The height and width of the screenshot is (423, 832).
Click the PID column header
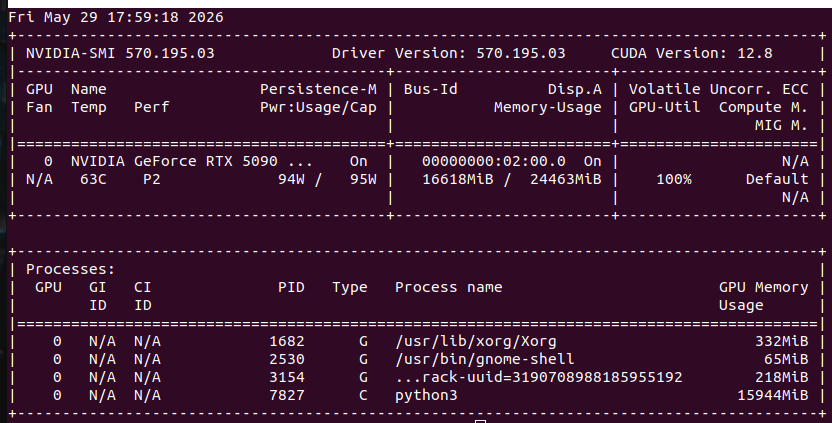click(291, 287)
